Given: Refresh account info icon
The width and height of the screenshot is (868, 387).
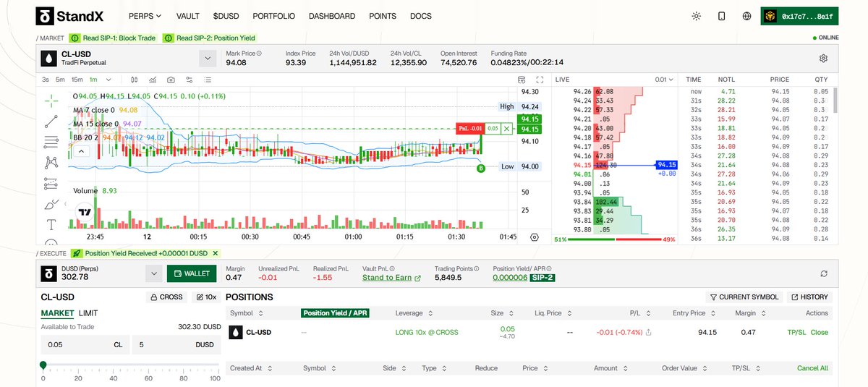Looking at the screenshot, I should [823, 273].
